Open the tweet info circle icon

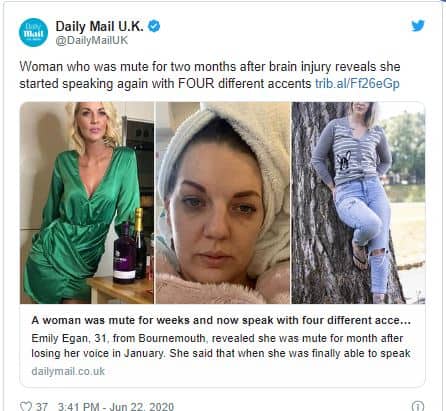(418, 406)
